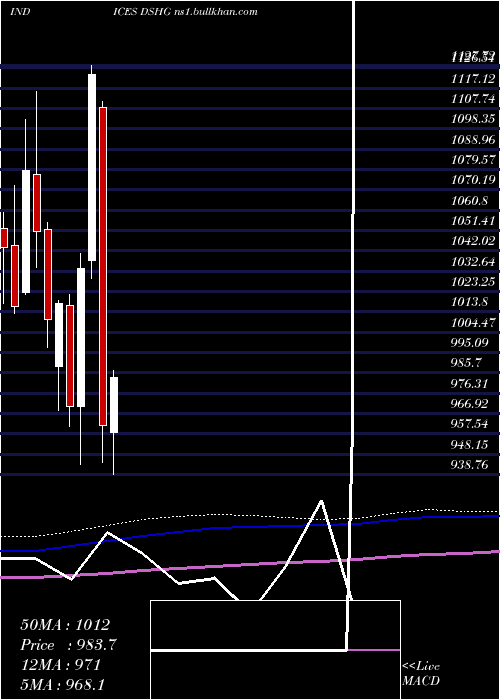Click the 1107.74 price axis value

tap(473, 99)
